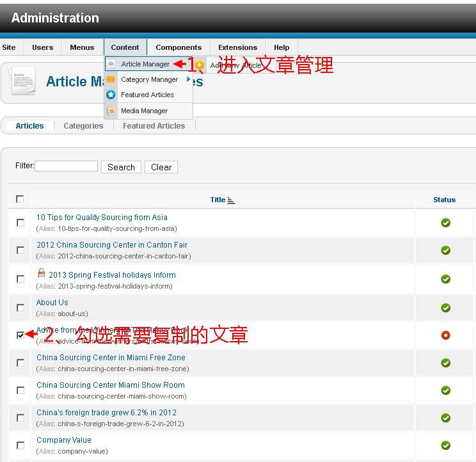476x462 pixels.
Task: Check the box for China's foreign trade grew 6.2%
Action: coord(20,418)
